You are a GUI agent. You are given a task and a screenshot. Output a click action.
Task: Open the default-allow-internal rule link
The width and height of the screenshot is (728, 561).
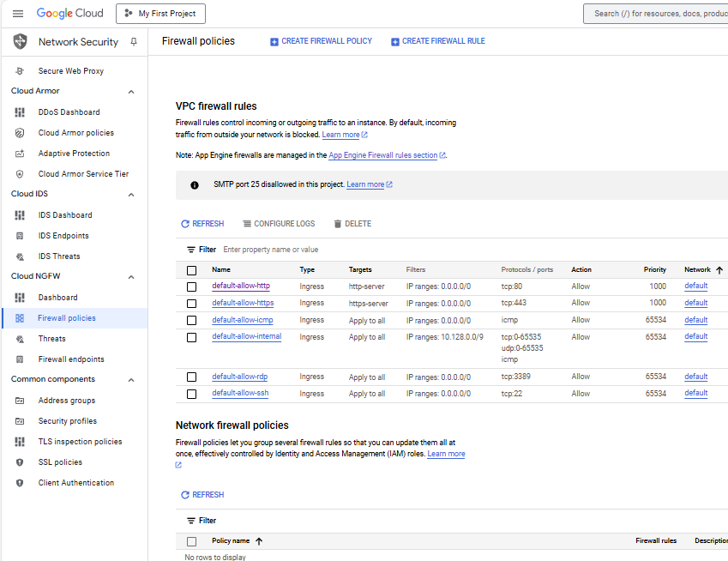pyautogui.click(x=246, y=336)
